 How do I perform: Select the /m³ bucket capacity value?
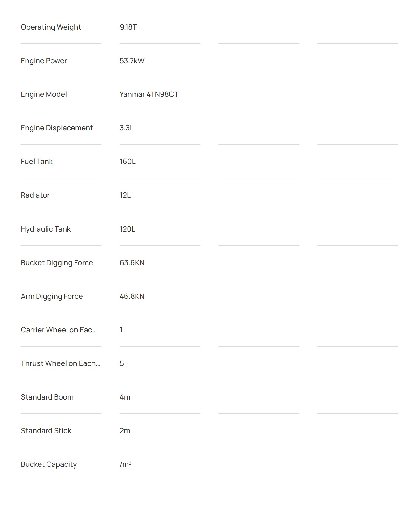(125, 464)
